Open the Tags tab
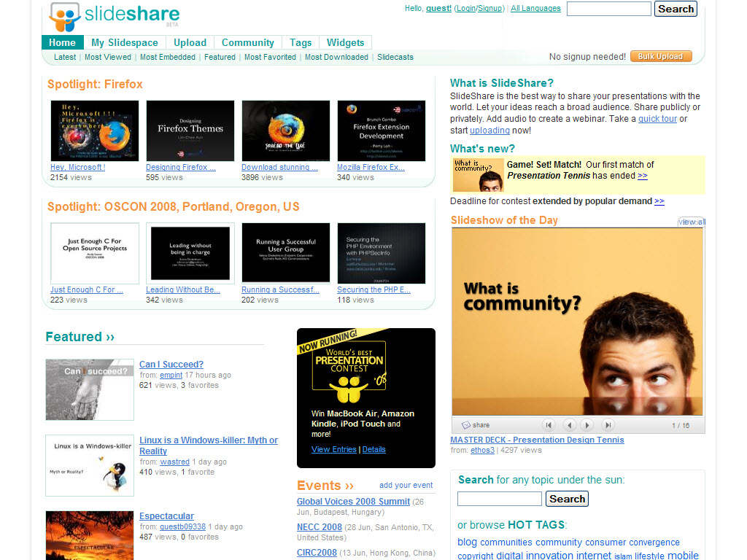This screenshot has height=560, width=747. 301,42
